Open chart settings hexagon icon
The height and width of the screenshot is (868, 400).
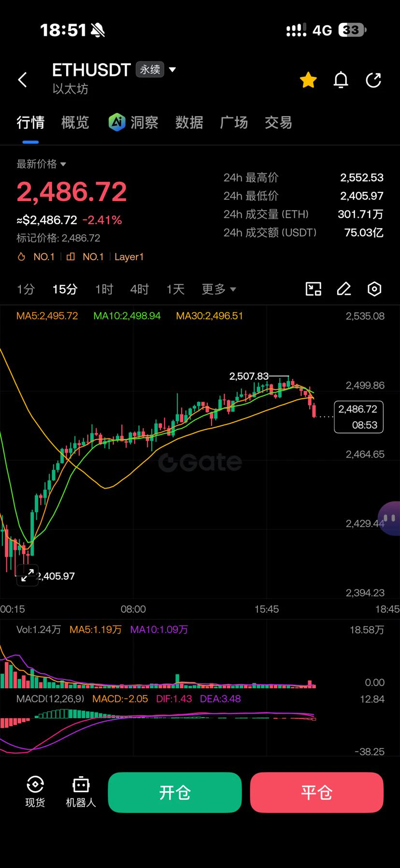374,289
